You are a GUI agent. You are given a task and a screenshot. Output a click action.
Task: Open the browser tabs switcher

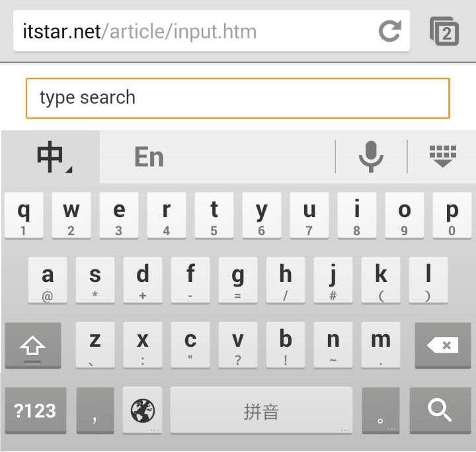[444, 31]
